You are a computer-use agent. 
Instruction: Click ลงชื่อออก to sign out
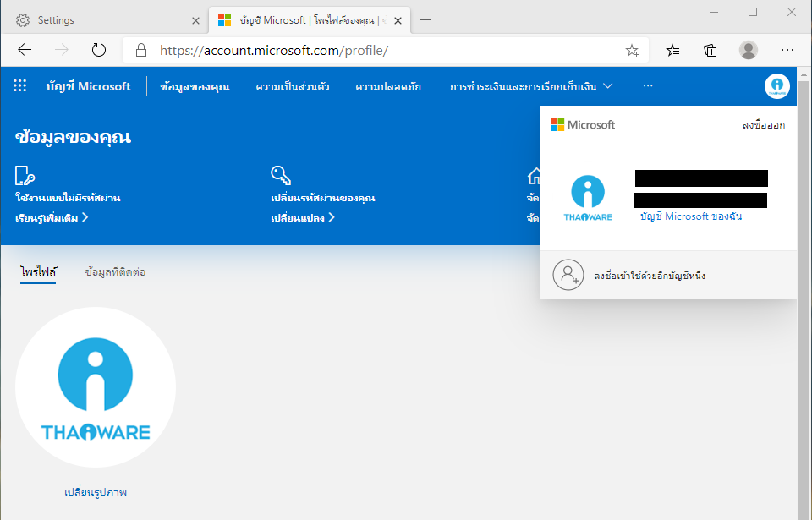[x=763, y=125]
